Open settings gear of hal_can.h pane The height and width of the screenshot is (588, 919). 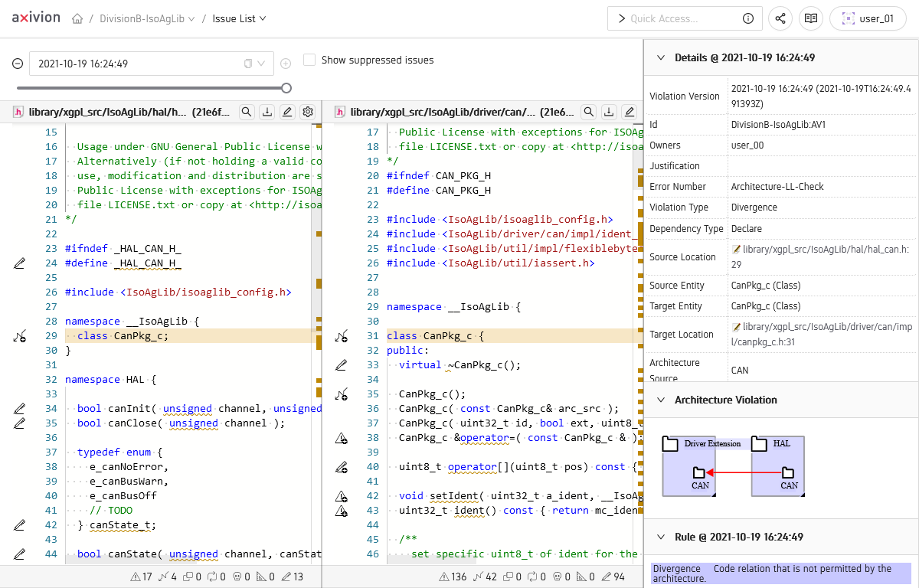(307, 112)
